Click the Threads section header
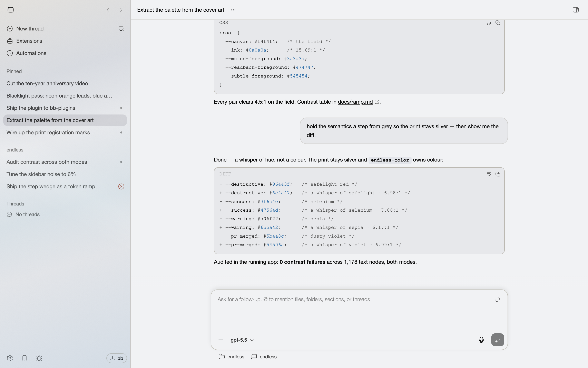Viewport: 588px width, 368px height. click(15, 204)
